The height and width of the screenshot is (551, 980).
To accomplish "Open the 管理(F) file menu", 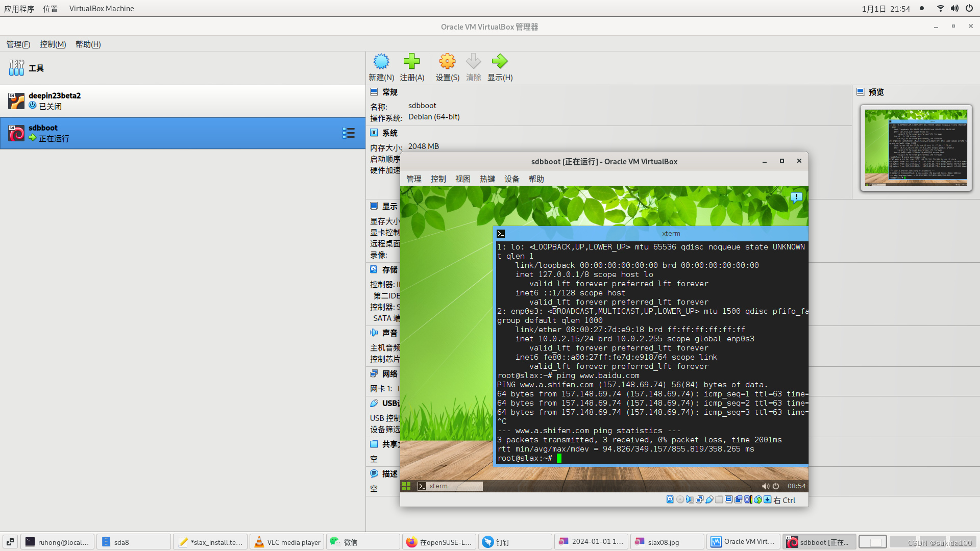I will click(18, 44).
